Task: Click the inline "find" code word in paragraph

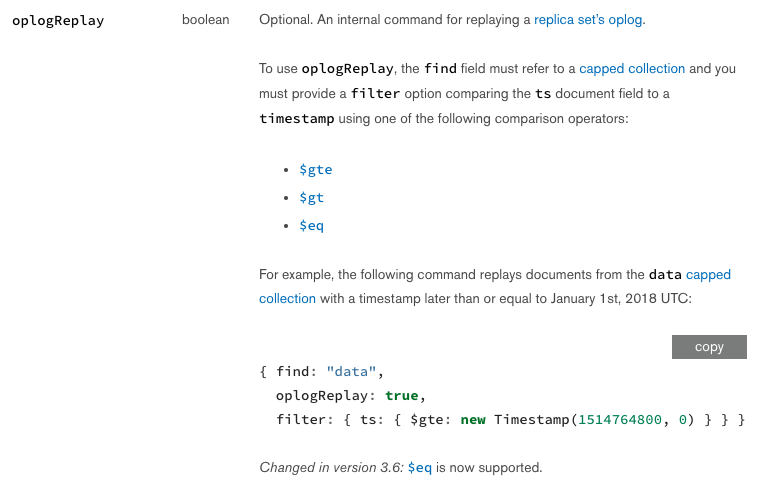Action: (440, 69)
